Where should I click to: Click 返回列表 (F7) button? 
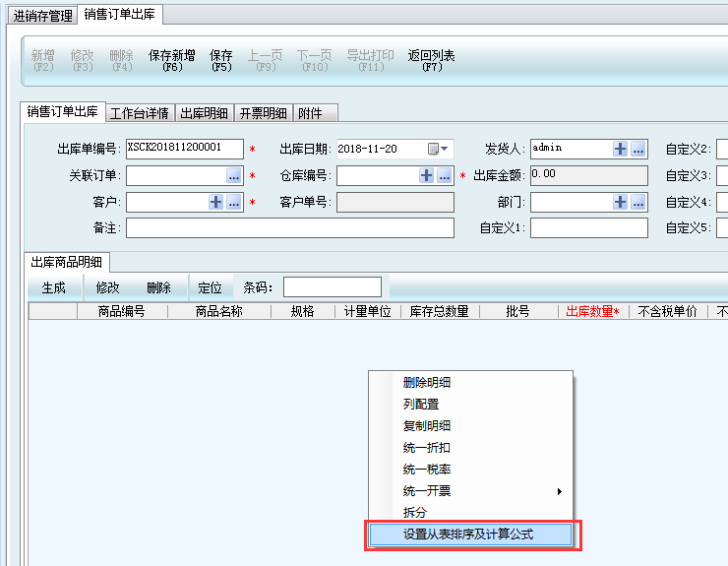(x=432, y=61)
